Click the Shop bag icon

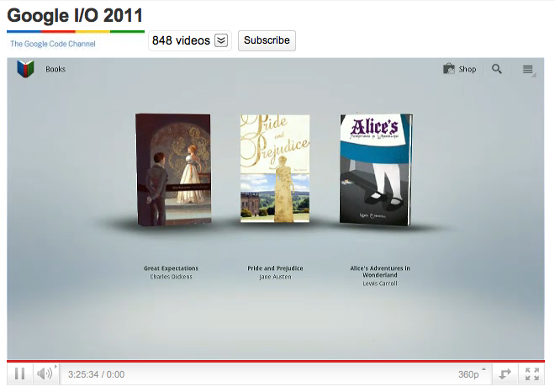pos(449,69)
